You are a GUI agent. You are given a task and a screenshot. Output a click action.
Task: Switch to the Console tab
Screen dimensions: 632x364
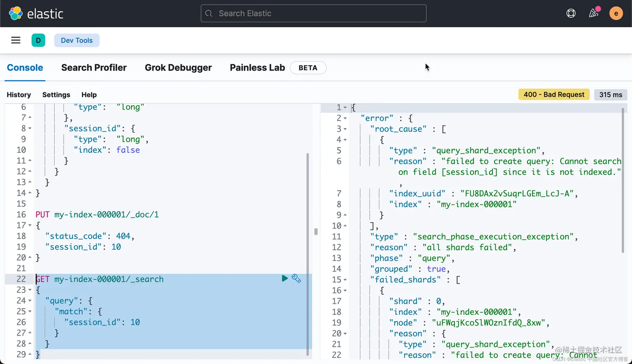pos(25,68)
